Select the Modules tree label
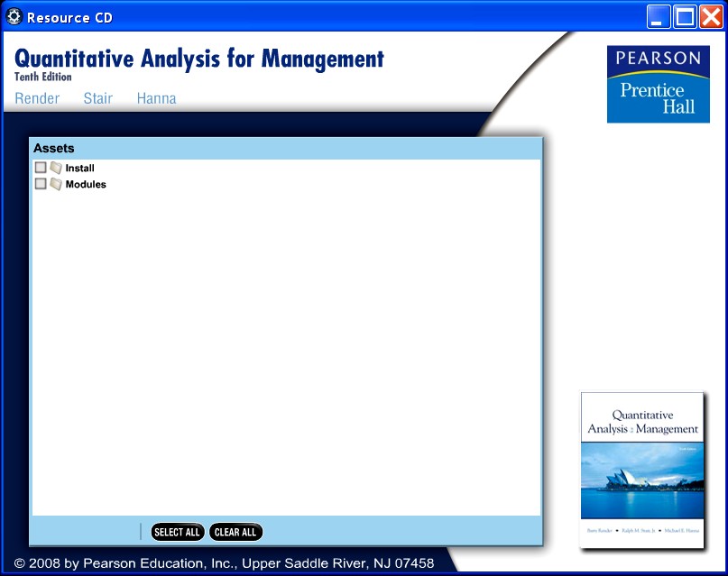Image resolution: width=728 pixels, height=576 pixels. (86, 184)
